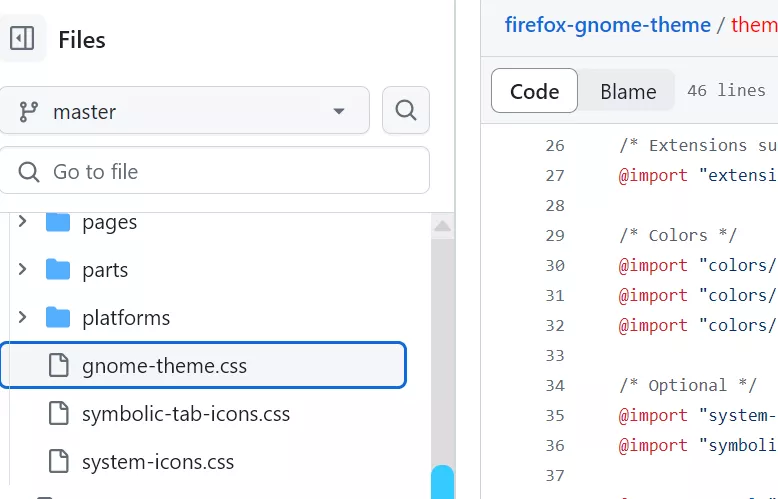Open symbolic-tab-icons.css in the tree
This screenshot has width=778, height=499.
coord(186,414)
